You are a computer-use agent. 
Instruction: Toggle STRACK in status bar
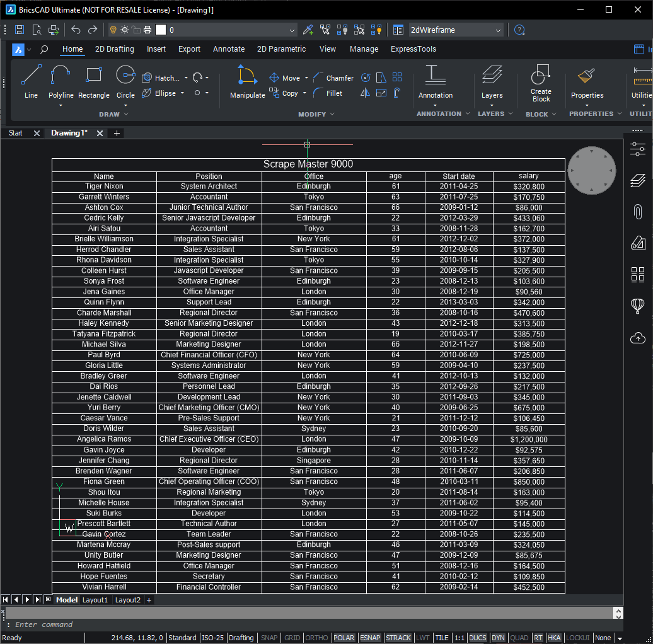tap(398, 637)
